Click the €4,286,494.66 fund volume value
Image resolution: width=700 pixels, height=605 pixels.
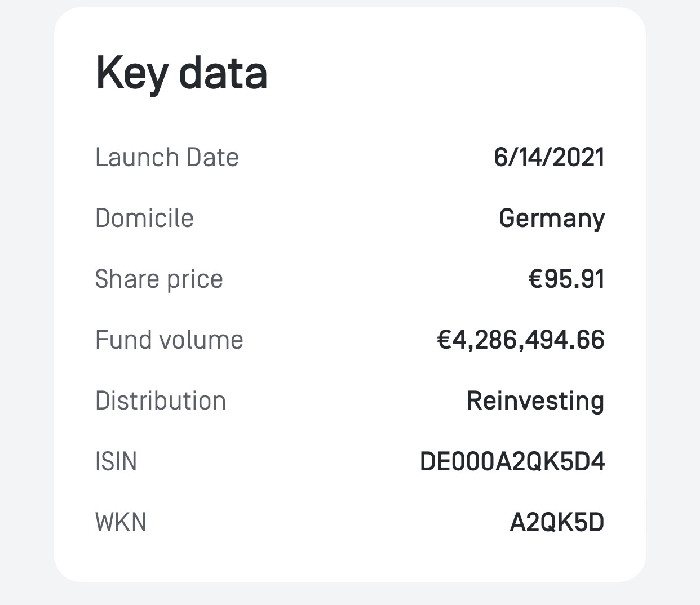521,340
